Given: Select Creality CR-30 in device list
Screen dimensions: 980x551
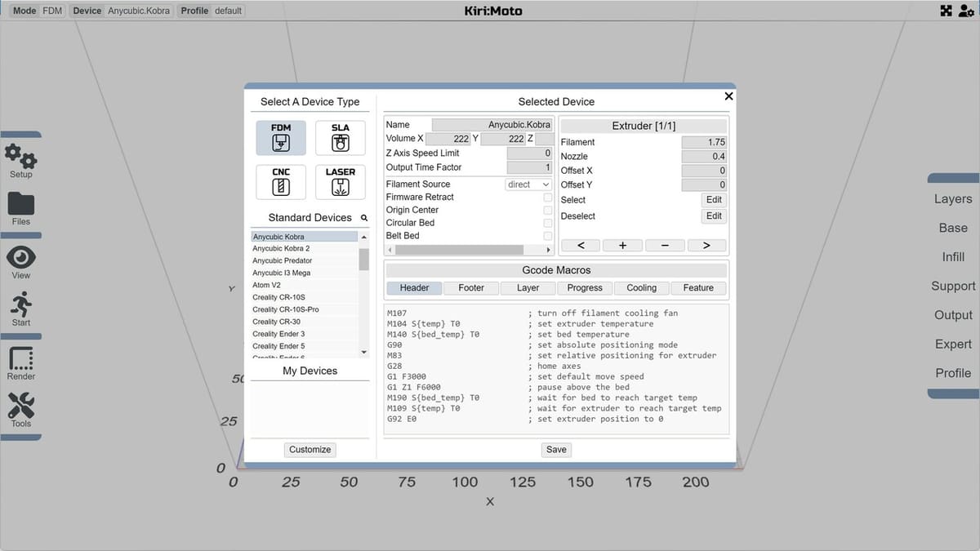Looking at the screenshot, I should [x=305, y=322].
